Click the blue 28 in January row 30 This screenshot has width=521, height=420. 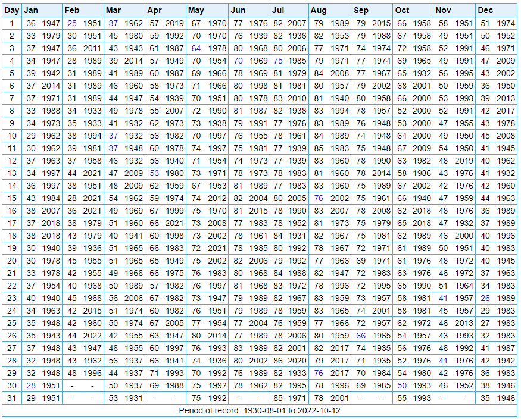click(31, 385)
